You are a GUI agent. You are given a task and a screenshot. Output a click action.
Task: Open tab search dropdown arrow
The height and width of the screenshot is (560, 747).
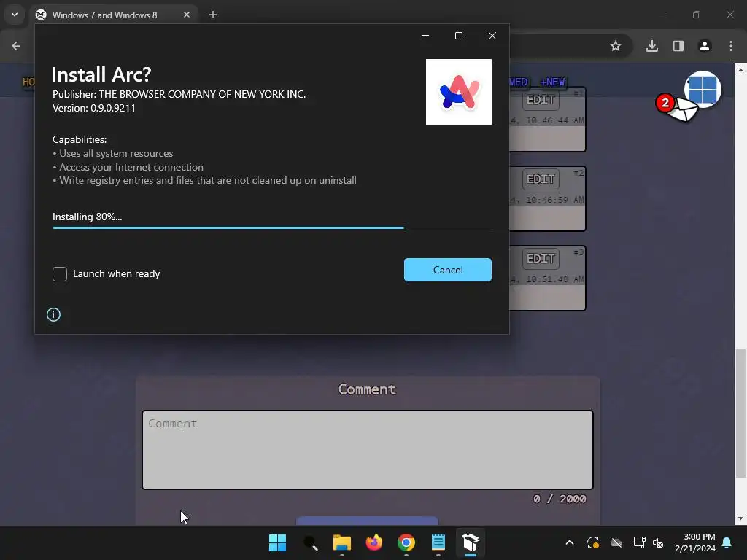[15, 15]
